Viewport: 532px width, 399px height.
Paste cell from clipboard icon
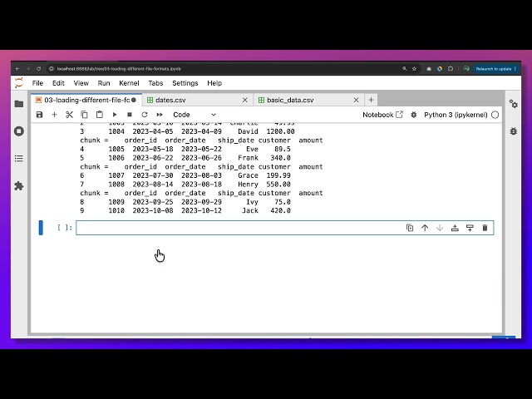[x=100, y=115]
